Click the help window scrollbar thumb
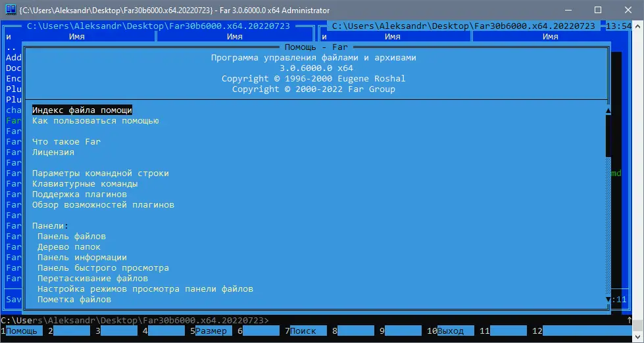This screenshot has width=644, height=343. coord(608,136)
